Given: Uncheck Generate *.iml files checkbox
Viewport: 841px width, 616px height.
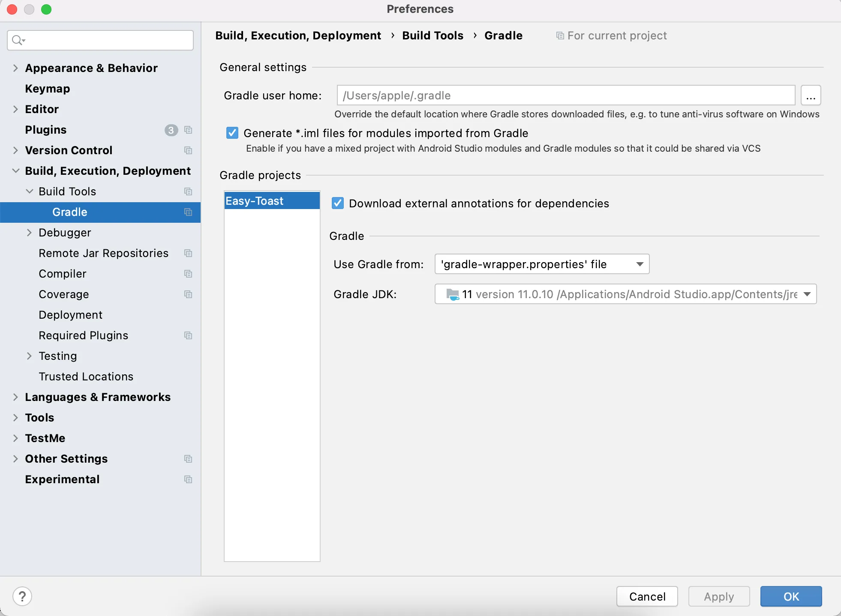Looking at the screenshot, I should tap(232, 133).
